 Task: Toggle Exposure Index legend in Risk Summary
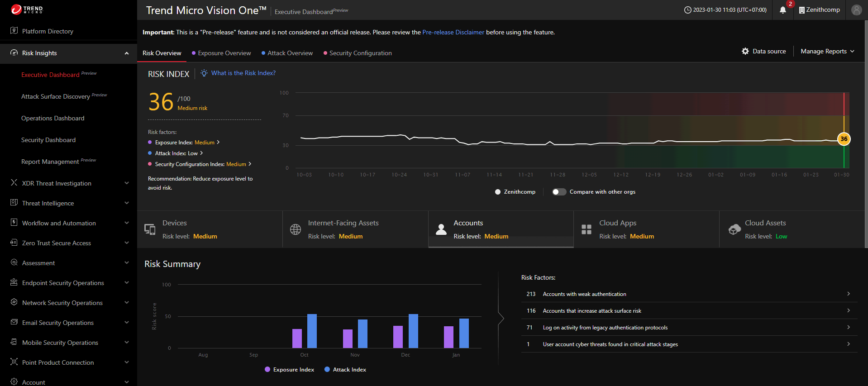289,370
